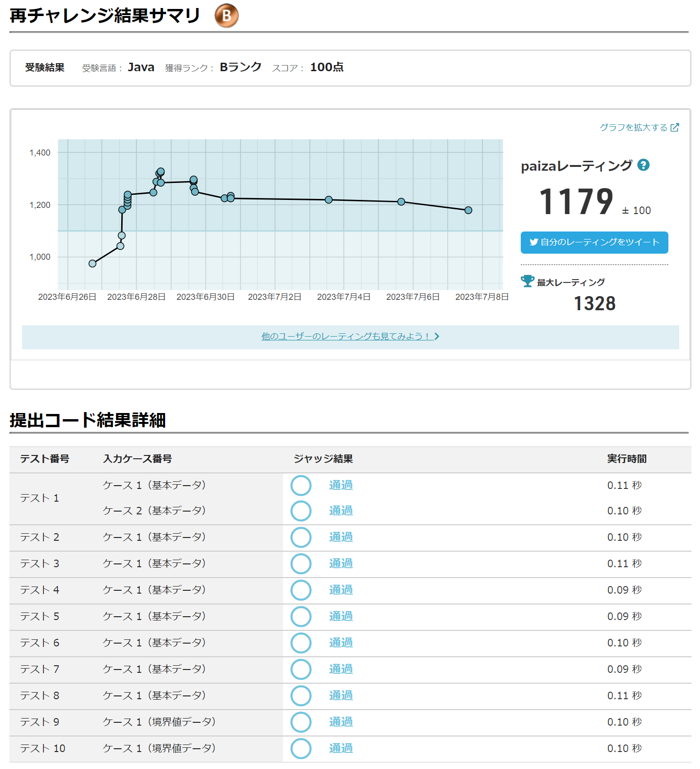This screenshot has width=700, height=769.
Task: Select the last rating data point on the graph
Action: pyautogui.click(x=468, y=210)
